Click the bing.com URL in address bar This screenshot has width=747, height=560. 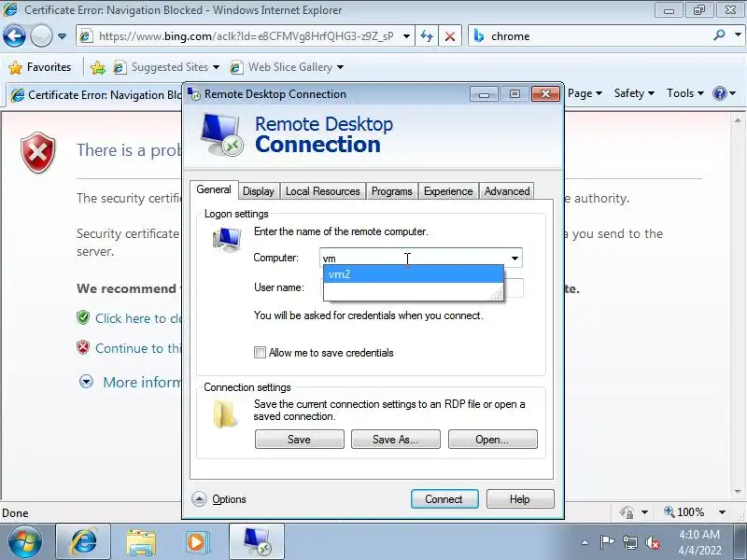click(247, 36)
